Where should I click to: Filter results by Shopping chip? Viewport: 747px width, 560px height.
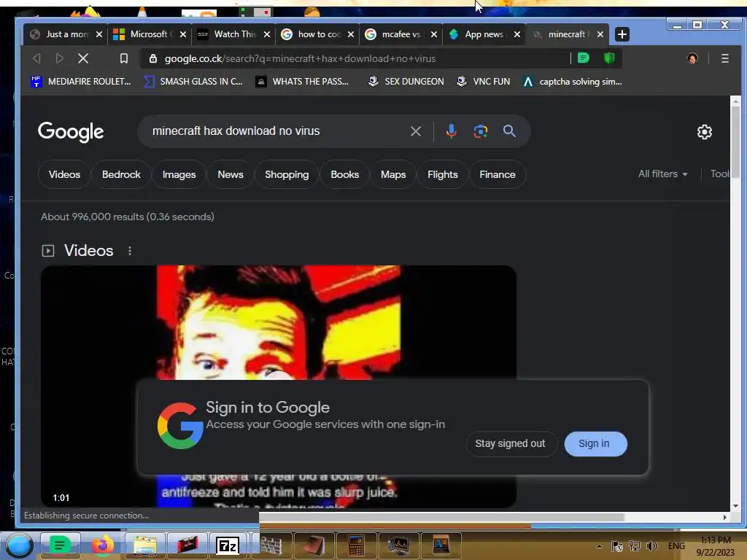[x=287, y=175]
